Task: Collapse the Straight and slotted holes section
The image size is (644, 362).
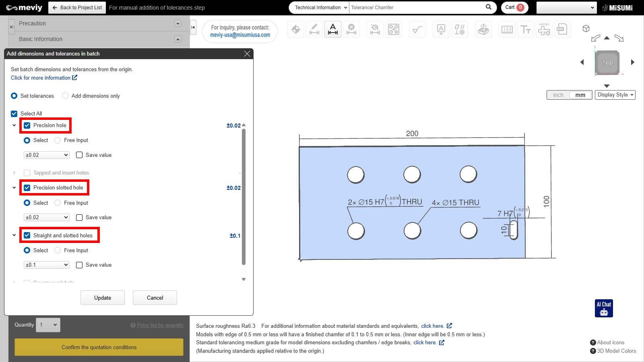Action: tap(14, 235)
